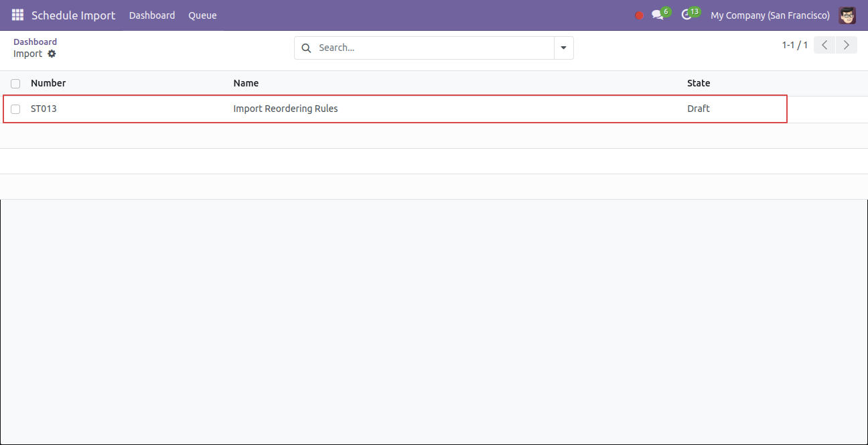The width and height of the screenshot is (868, 445).
Task: Open the conversations icon with 6 badge
Action: click(660, 14)
